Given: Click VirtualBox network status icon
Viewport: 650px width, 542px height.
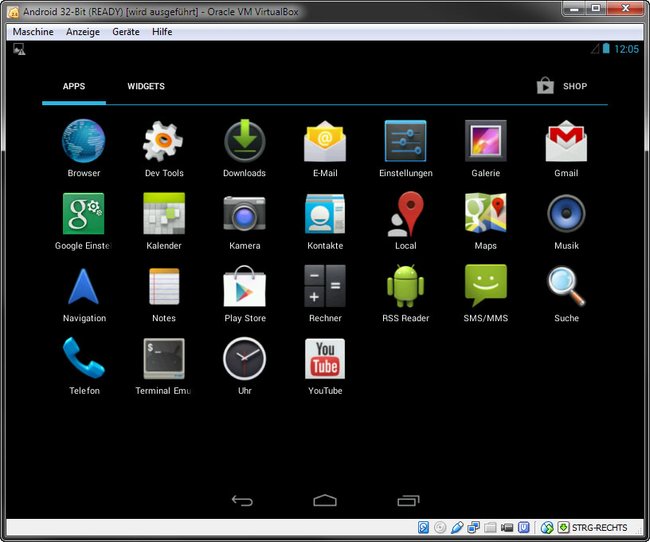Looking at the screenshot, I should [473, 527].
